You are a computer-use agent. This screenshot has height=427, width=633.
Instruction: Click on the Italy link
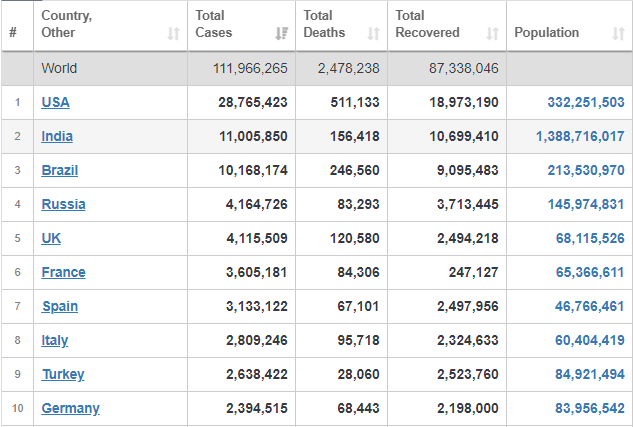[54, 340]
